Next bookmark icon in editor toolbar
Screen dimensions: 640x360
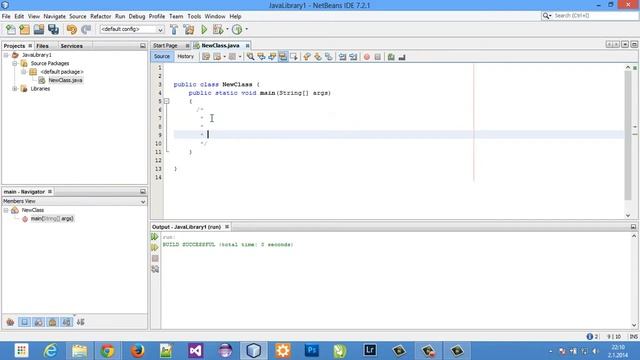click(318, 57)
